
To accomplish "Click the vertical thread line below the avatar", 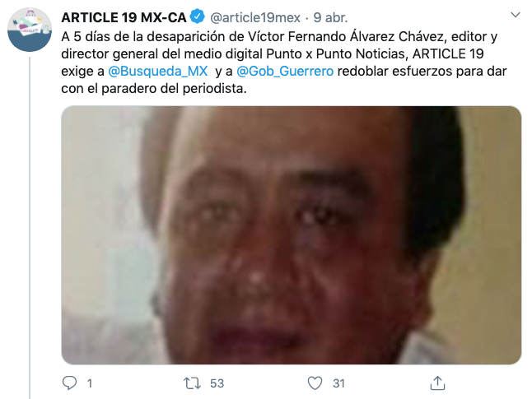I will coord(30,228).
